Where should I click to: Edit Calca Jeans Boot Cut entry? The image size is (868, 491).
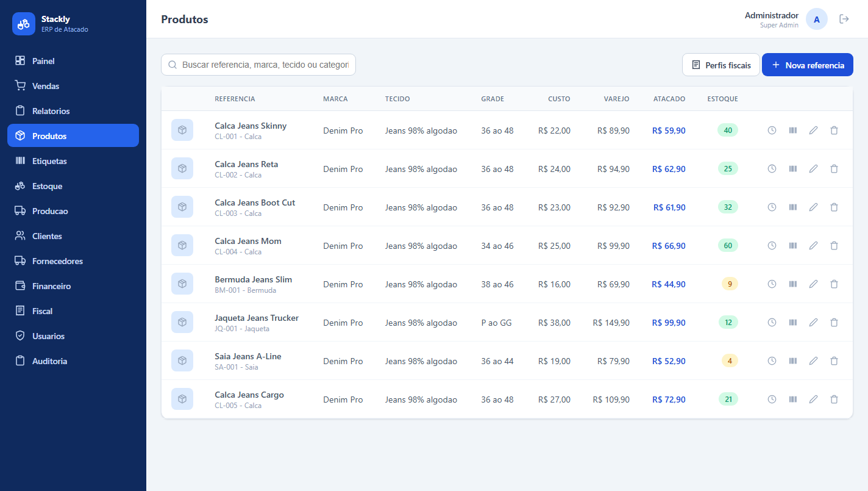coord(813,207)
